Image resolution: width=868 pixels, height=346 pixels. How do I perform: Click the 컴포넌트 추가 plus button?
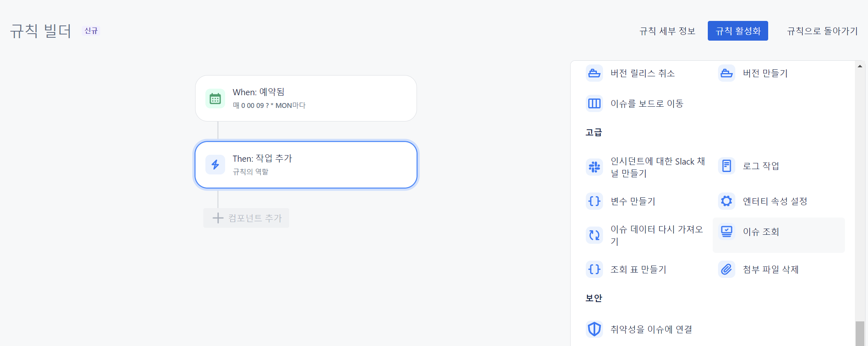(x=246, y=218)
